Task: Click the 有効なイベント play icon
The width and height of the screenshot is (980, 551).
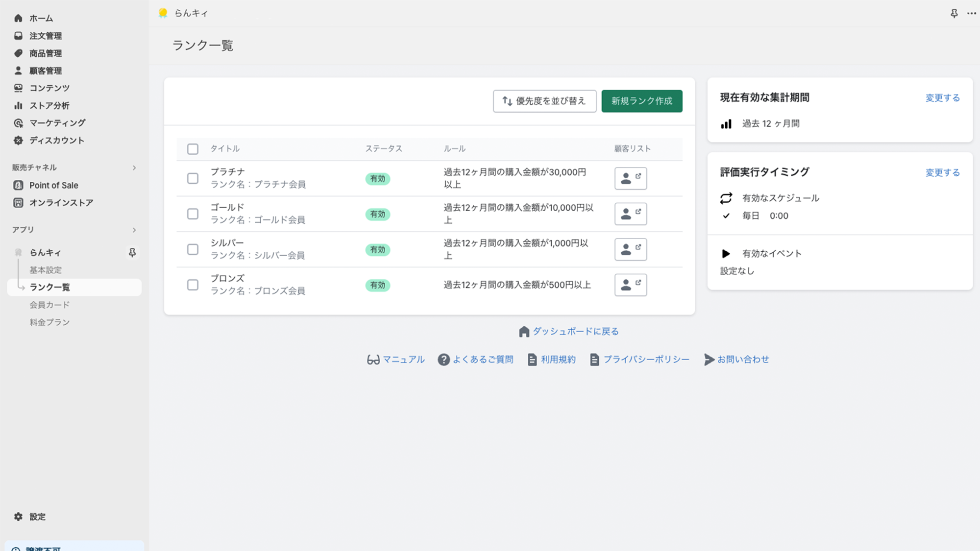Action: pos(726,254)
